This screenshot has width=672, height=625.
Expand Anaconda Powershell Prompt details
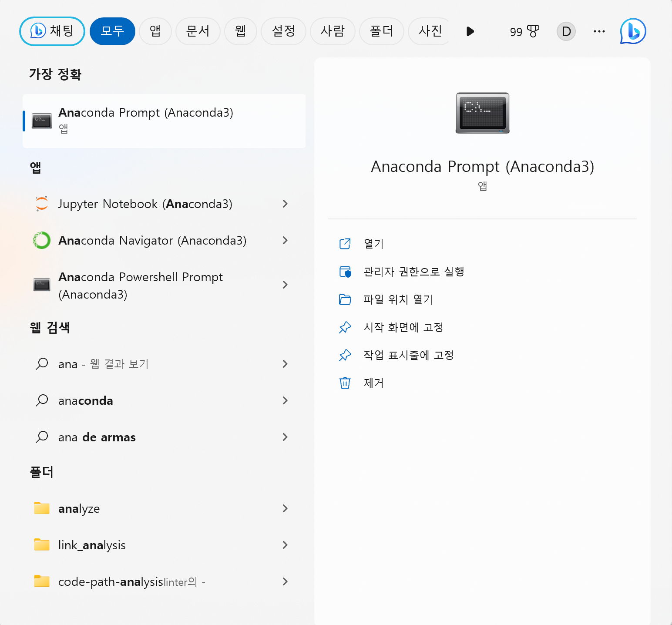(x=285, y=285)
